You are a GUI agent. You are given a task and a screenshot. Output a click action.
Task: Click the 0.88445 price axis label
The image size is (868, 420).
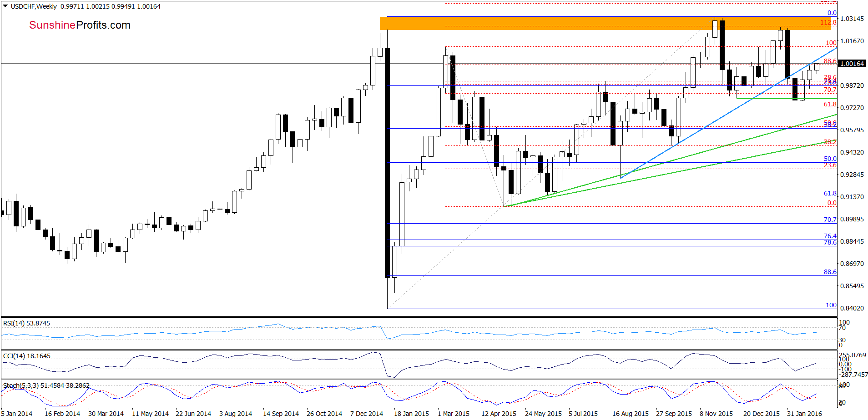(x=852, y=241)
